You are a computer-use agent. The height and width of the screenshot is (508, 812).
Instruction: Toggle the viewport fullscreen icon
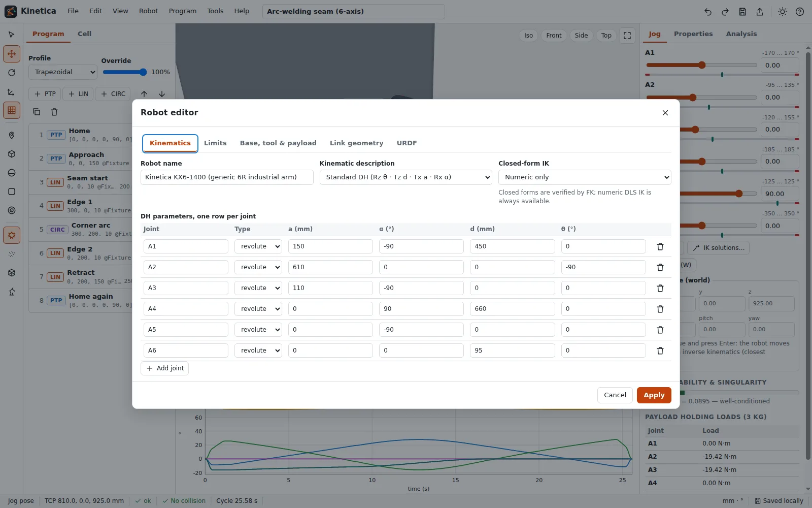click(x=627, y=36)
